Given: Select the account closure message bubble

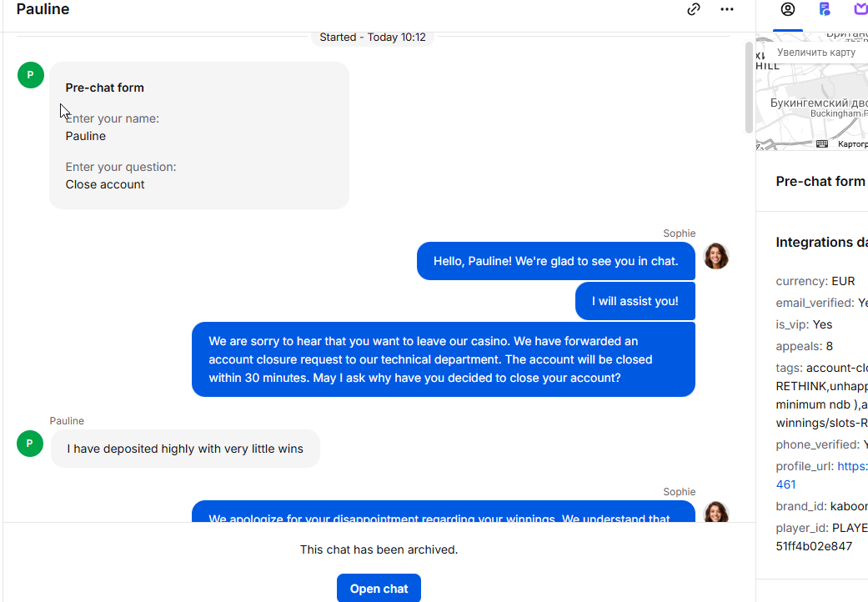Looking at the screenshot, I should (444, 359).
